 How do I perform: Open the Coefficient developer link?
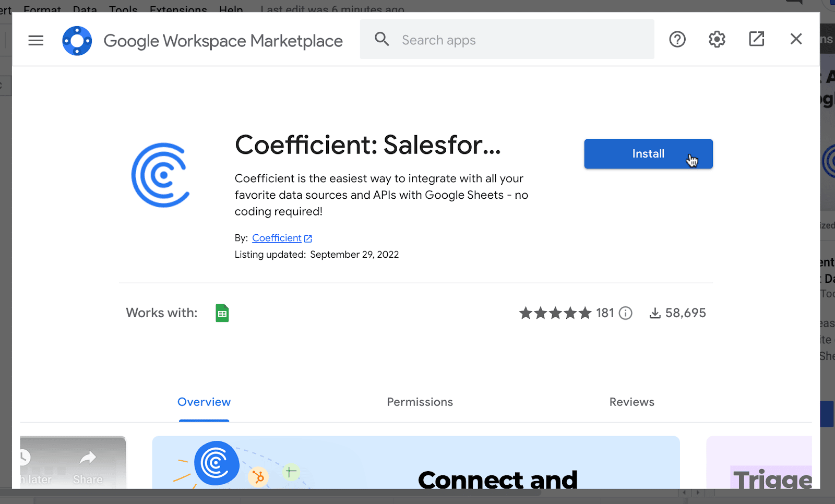[277, 238]
